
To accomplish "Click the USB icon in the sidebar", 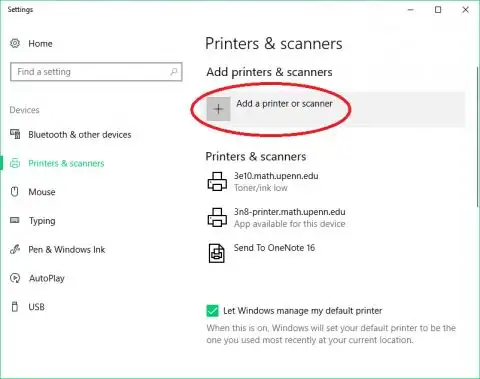I will coord(15,307).
